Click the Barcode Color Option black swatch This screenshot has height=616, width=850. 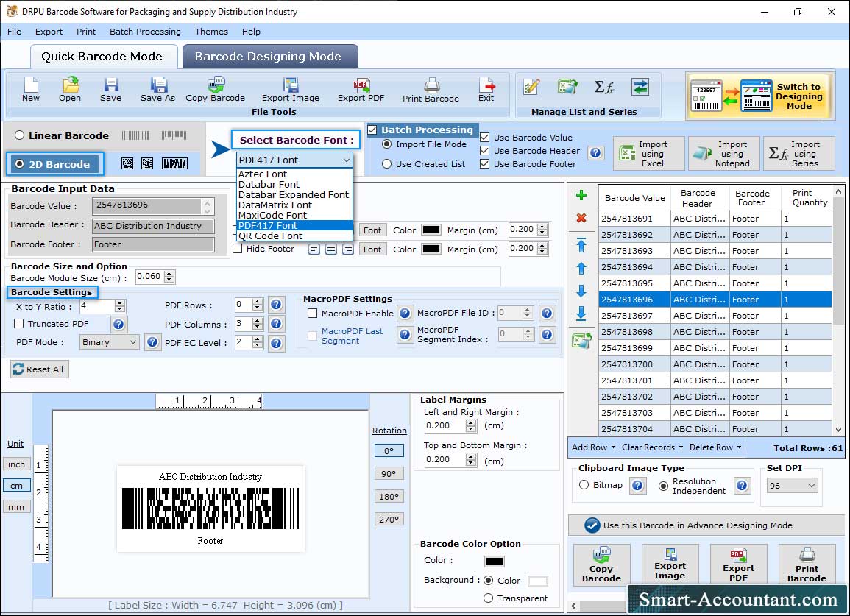[x=495, y=561]
